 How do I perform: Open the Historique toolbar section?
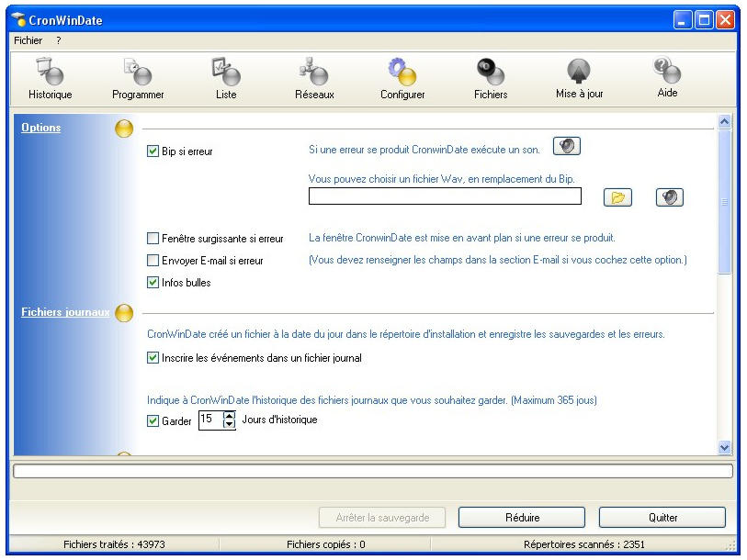[50, 77]
